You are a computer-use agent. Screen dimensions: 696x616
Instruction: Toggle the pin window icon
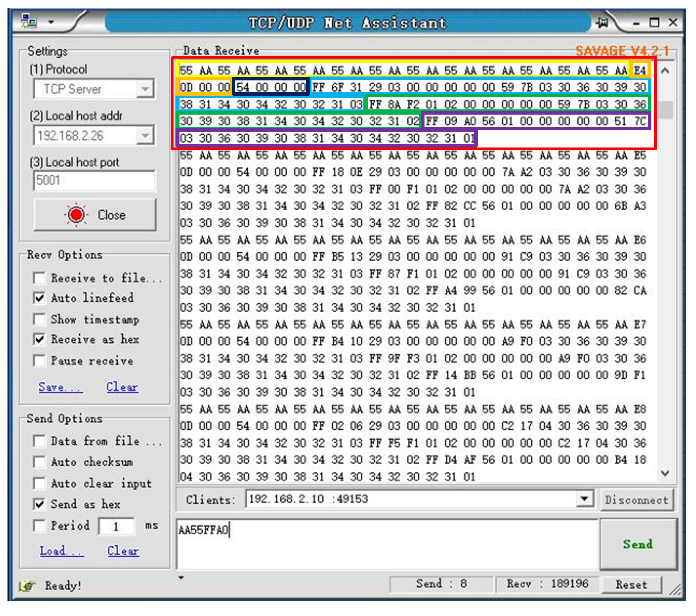click(x=602, y=23)
